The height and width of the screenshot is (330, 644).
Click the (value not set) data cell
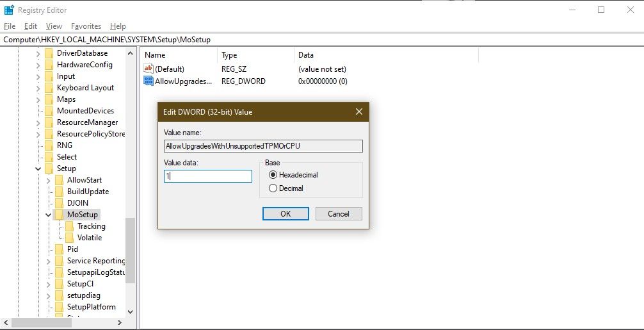coord(323,69)
